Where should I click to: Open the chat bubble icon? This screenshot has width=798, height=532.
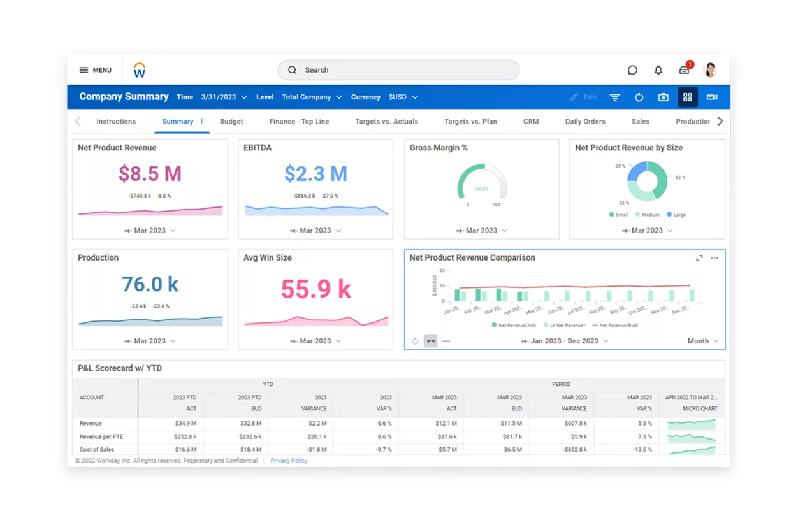pyautogui.click(x=632, y=70)
